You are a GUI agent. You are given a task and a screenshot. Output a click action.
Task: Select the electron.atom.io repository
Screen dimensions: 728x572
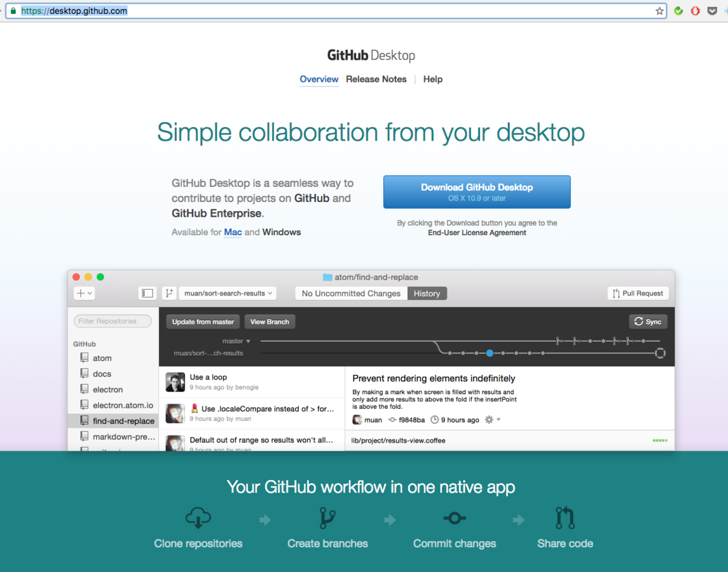coord(113,405)
